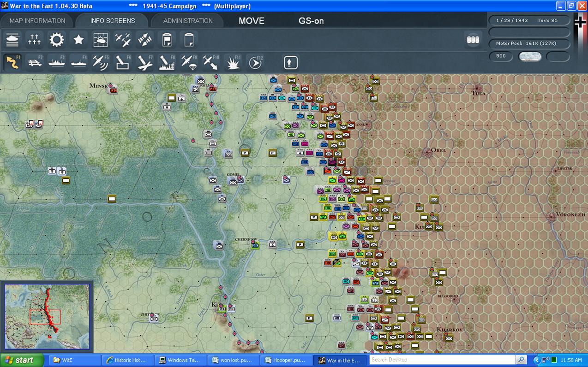The height and width of the screenshot is (367, 588).
Task: Click the three-barrels supply icon
Action: (473, 40)
